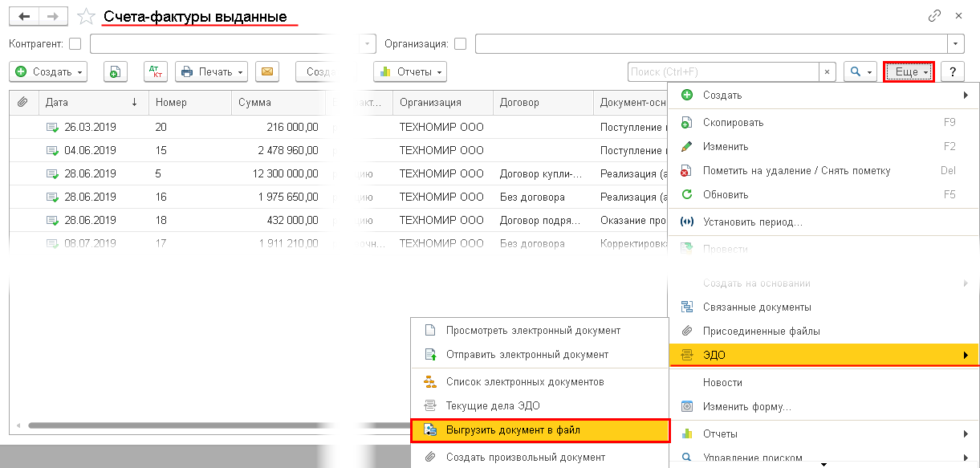Open help with the question mark button
This screenshot has height=468, width=980.
pos(952,71)
